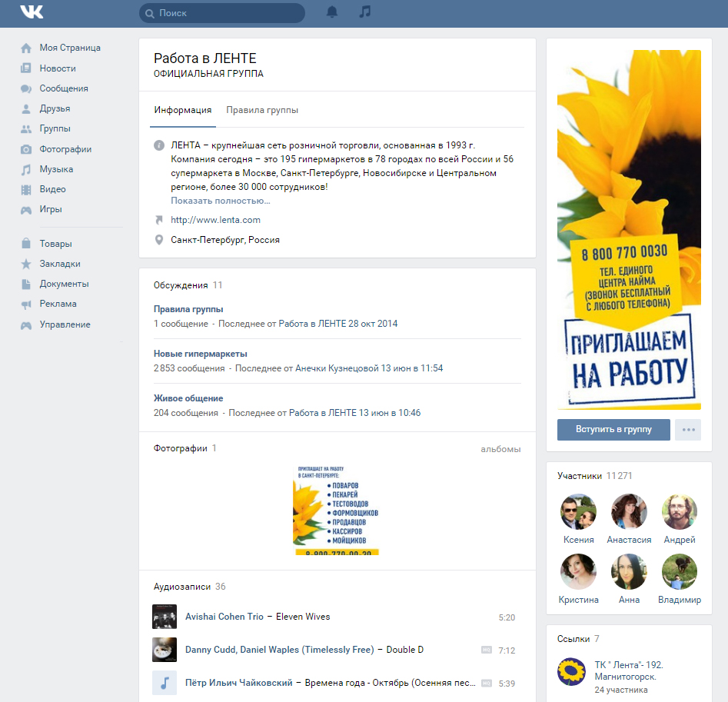This screenshot has width=728, height=702.
Task: Click the star icon beside Закладки
Action: tap(26, 264)
